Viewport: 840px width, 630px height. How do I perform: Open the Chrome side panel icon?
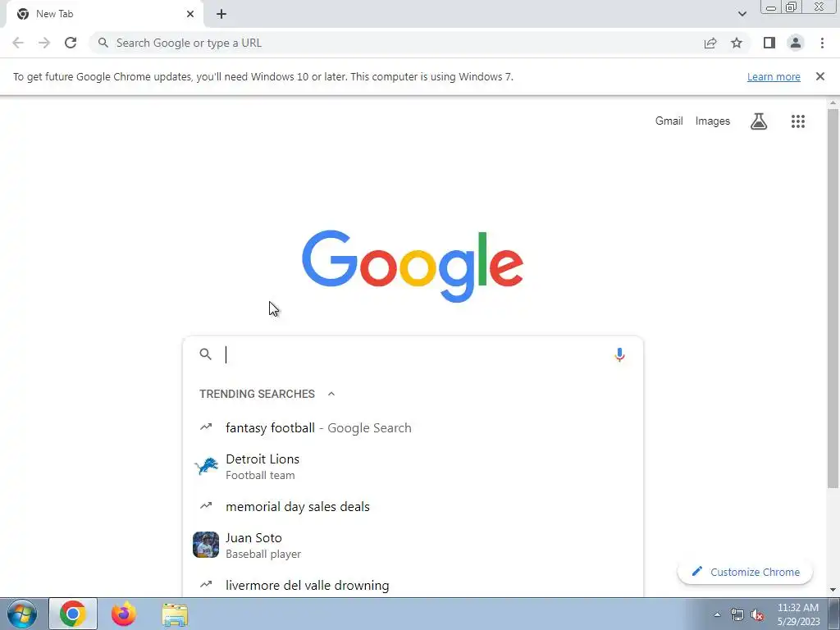coord(769,43)
